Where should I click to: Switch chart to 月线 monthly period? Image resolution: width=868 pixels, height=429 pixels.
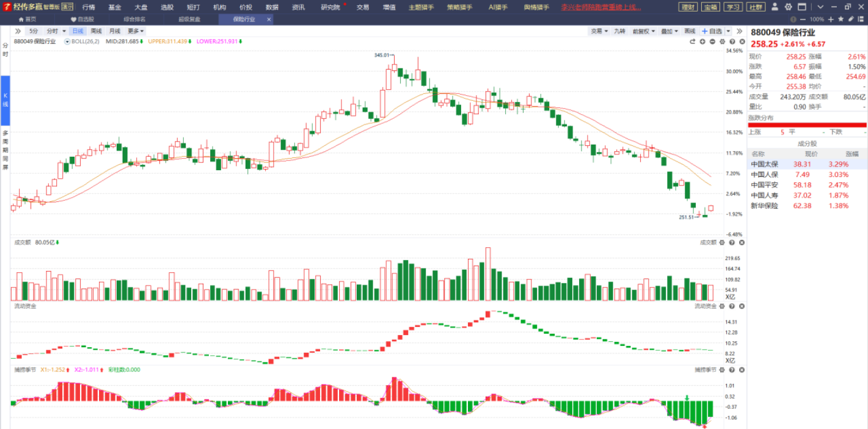(115, 31)
